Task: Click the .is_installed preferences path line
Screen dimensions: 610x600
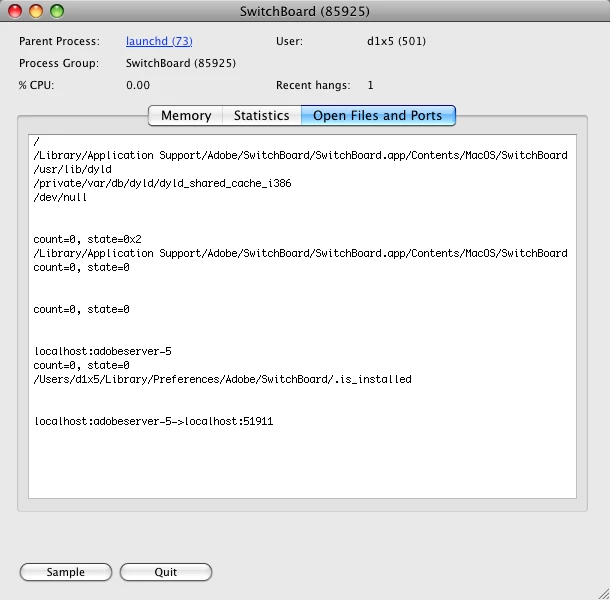Action: click(223, 379)
